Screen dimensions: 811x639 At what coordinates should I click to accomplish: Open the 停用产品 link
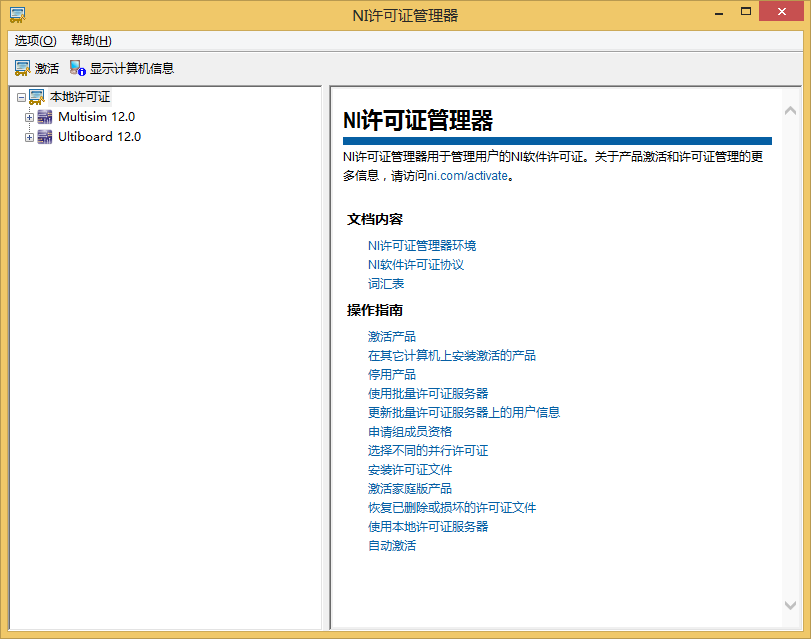pyautogui.click(x=392, y=375)
